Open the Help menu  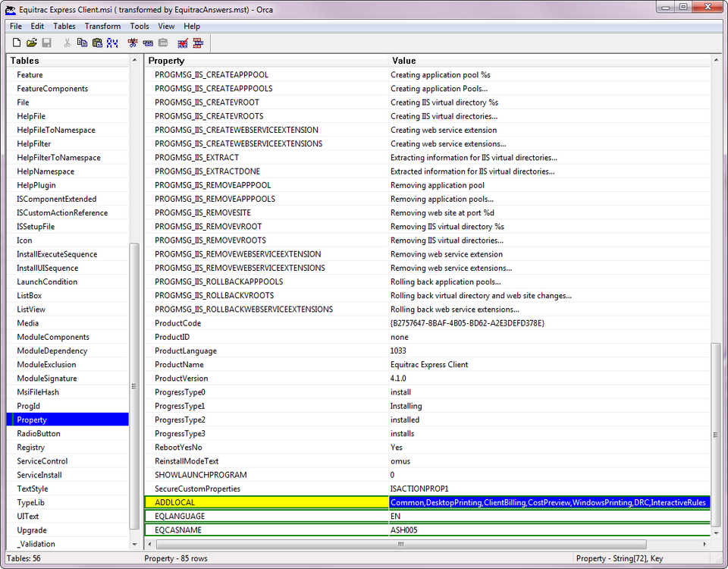pyautogui.click(x=192, y=26)
